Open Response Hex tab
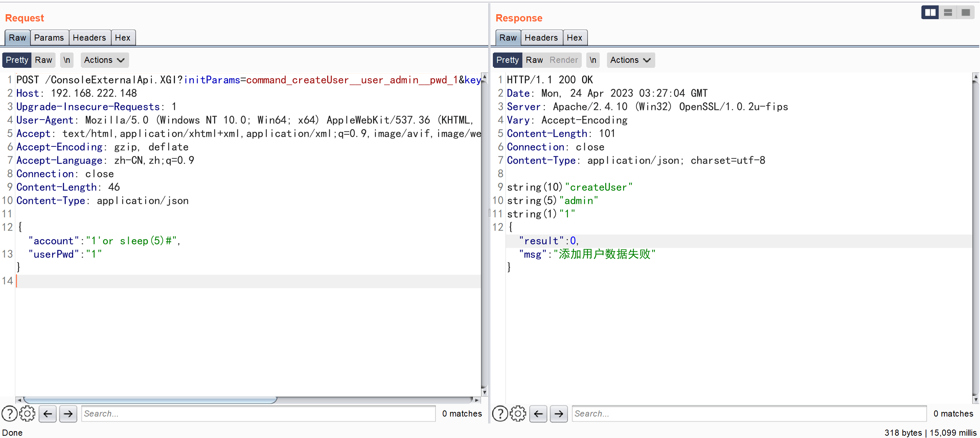This screenshot has height=438, width=980. point(574,38)
